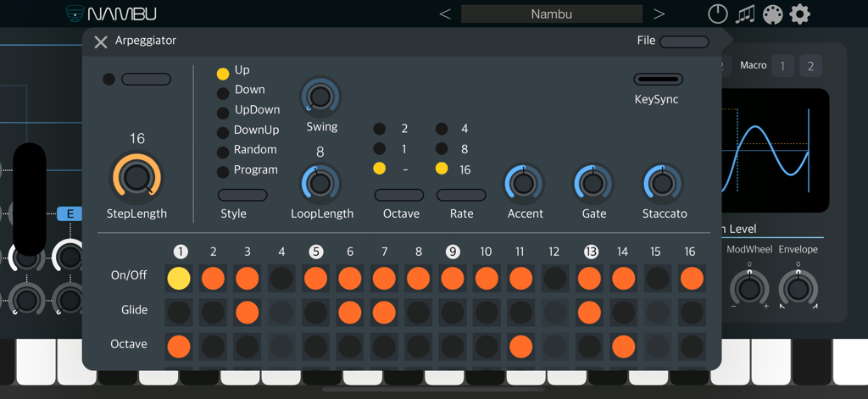Toggle On/Off for step 12
Screen dimensions: 868x399
click(554, 279)
